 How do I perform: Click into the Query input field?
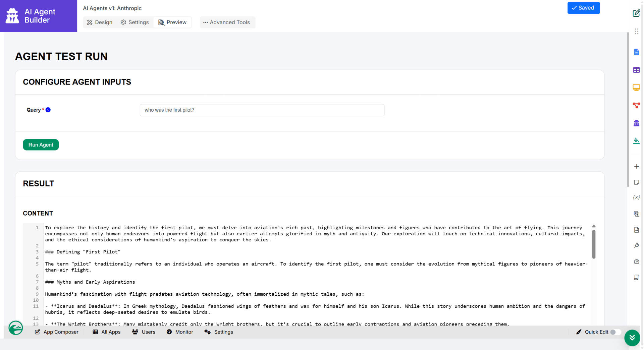click(262, 110)
